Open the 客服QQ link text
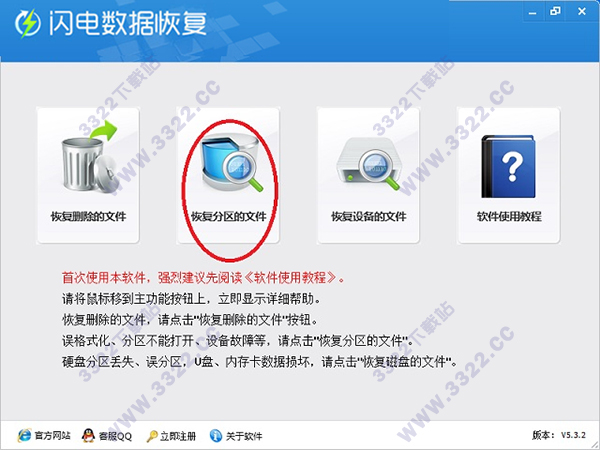Screen dimensions: 600x450 click(115, 436)
